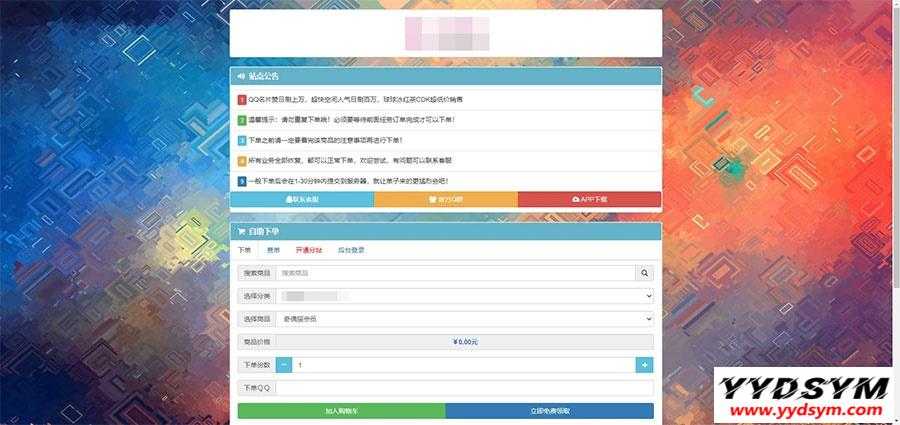Screen dimensions: 900x425
Task: Focus the 搜索商品 search input field
Action: pos(456,272)
